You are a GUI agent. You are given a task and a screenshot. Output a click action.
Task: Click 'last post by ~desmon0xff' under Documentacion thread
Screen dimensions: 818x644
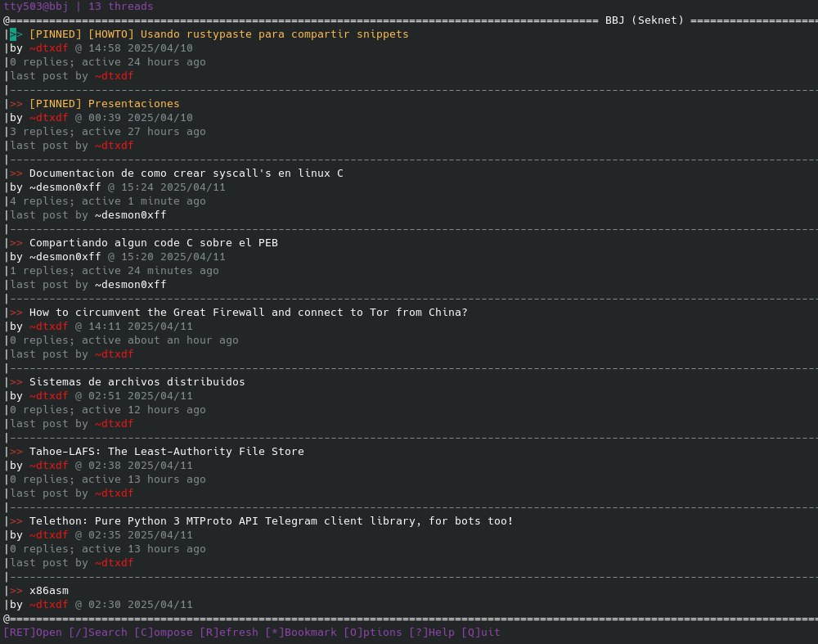click(x=88, y=214)
